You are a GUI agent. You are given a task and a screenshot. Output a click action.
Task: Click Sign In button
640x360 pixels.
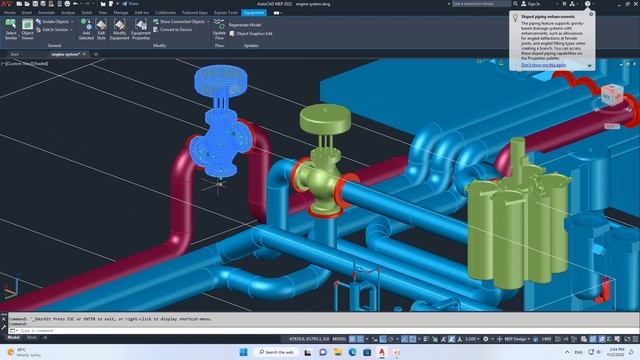[x=531, y=4]
